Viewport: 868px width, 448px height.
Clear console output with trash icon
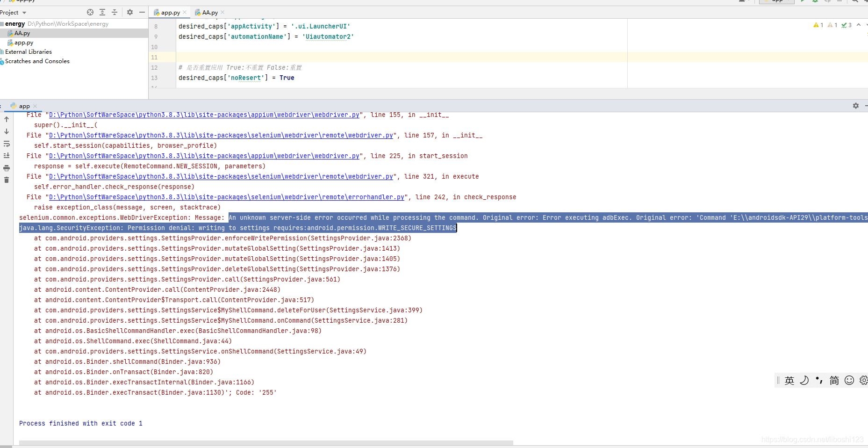pos(7,180)
